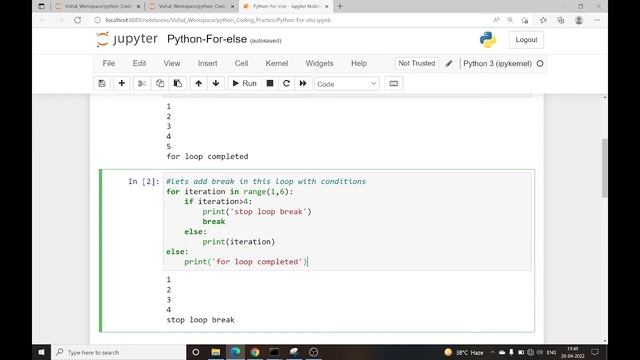Open the Help menu
The height and width of the screenshot is (360, 640).
[x=359, y=63]
